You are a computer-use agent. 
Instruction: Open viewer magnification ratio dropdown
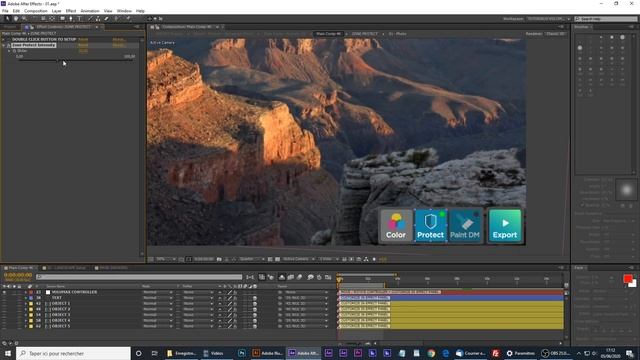point(166,259)
